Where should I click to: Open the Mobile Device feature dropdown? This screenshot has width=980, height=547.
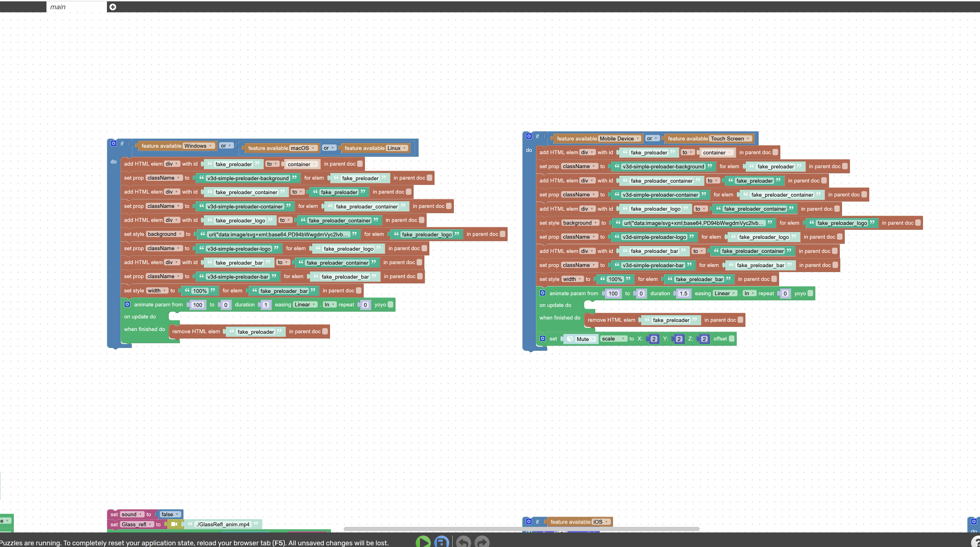click(x=620, y=138)
